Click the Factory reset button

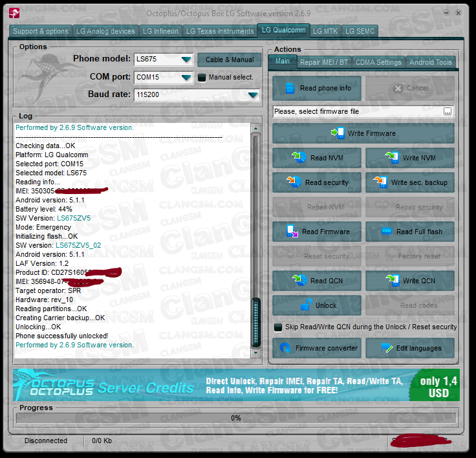[x=410, y=256]
